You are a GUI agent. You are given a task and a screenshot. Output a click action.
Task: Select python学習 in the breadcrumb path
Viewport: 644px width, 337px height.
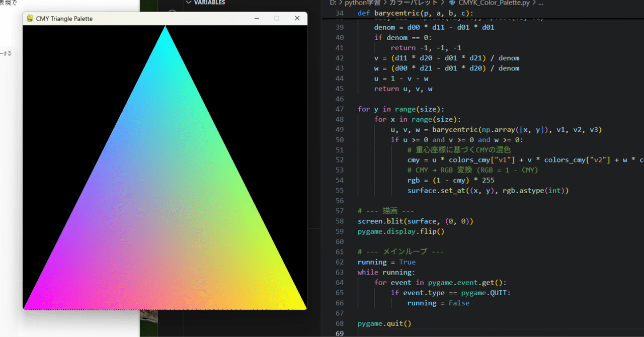pyautogui.click(x=362, y=4)
